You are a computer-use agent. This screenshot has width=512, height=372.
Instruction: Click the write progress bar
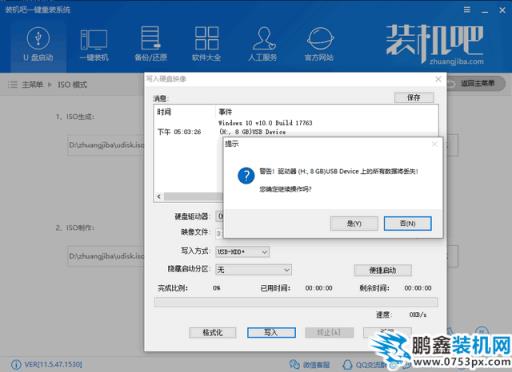pyautogui.click(x=296, y=302)
